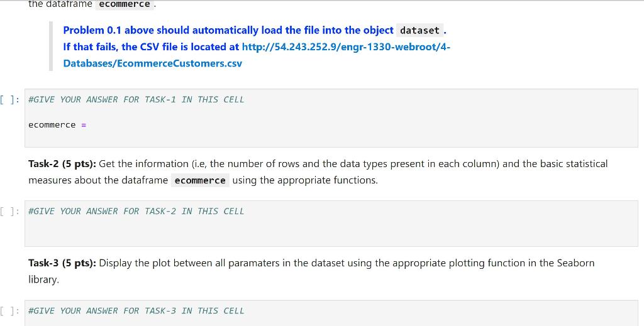Click the blue 'Problem 0.1 above' note text
Screen dimensions: 644x326
coord(228,30)
